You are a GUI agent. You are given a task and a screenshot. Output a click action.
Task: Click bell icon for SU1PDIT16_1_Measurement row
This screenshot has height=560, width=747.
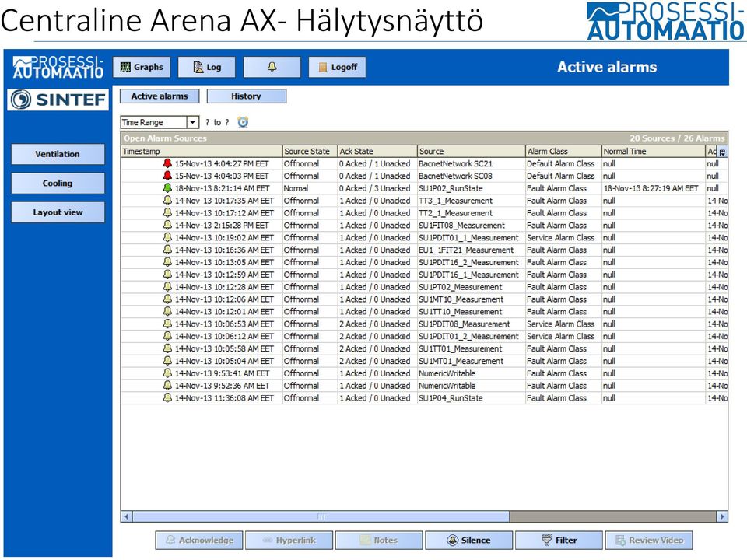click(x=167, y=275)
